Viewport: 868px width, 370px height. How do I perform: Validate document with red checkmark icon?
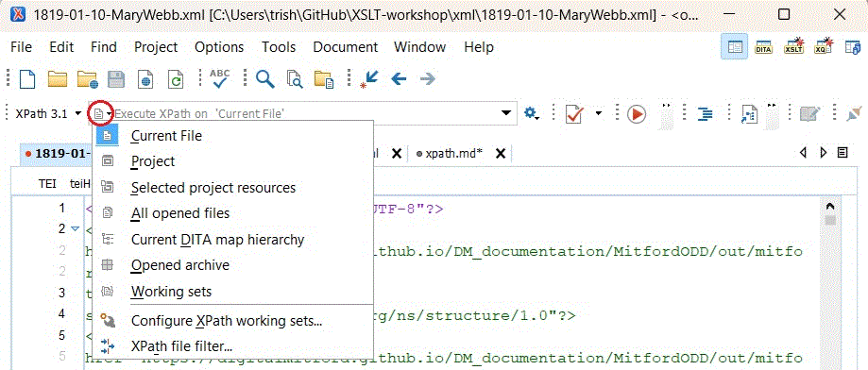point(575,114)
